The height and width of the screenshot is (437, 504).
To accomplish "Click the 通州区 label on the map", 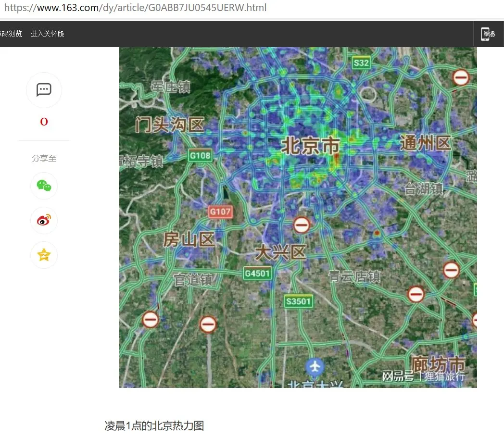I will pos(425,143).
